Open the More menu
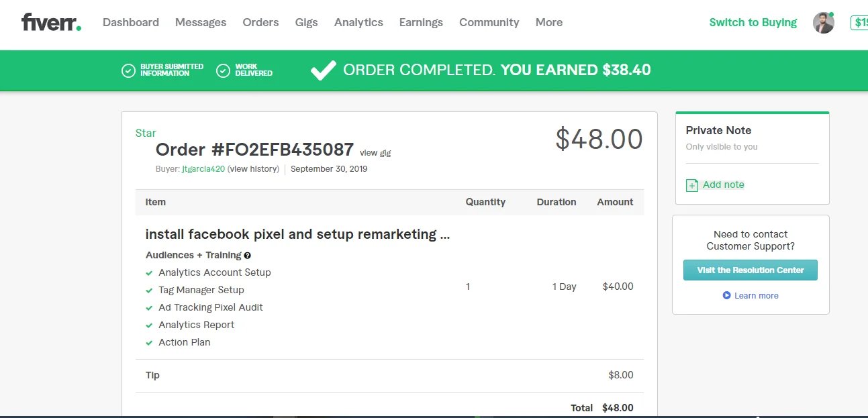The width and height of the screenshot is (868, 418). [548, 22]
